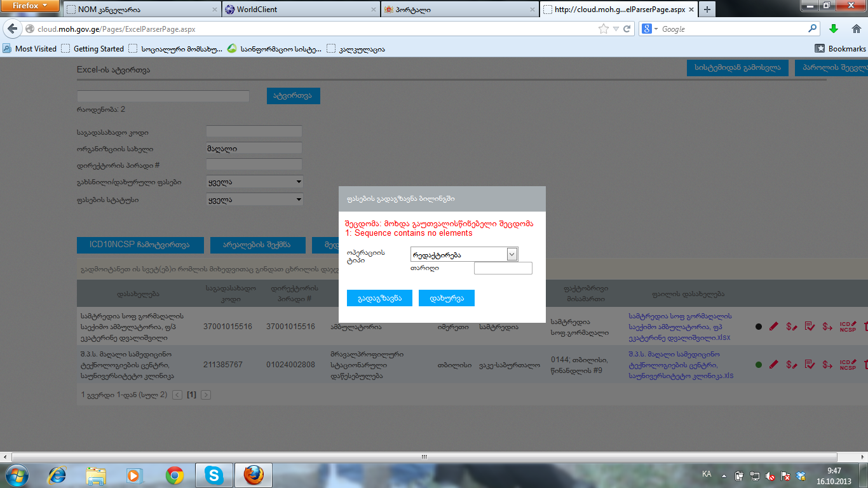Click the document checkmark icon in first row
Image resolution: width=868 pixels, height=488 pixels.
pyautogui.click(x=810, y=327)
